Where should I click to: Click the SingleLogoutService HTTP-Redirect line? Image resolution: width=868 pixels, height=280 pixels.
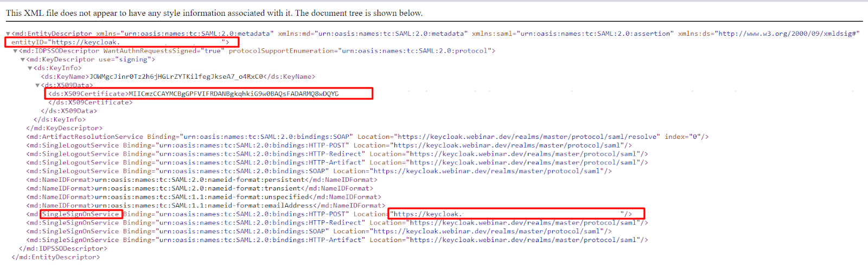[x=337, y=154]
